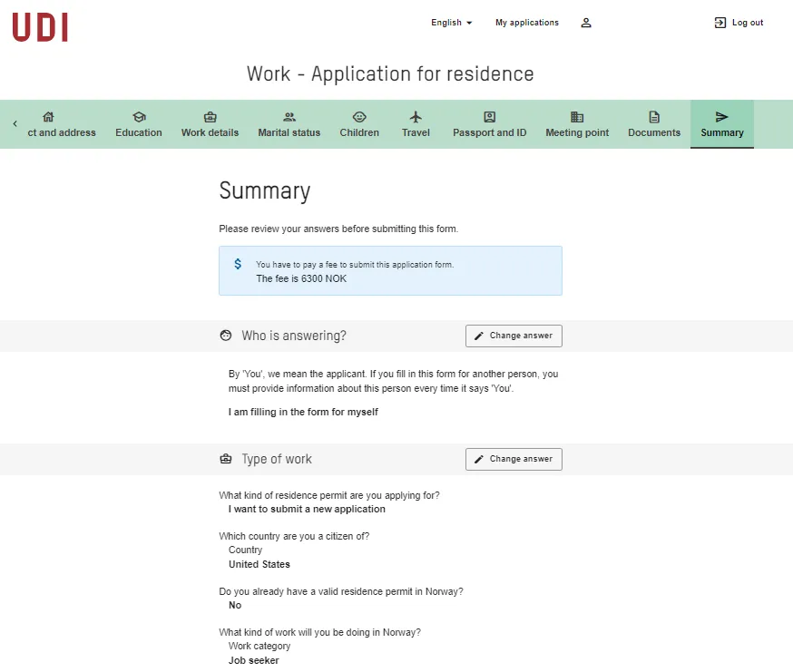Click the briefcase icon above Work details
This screenshot has height=672, width=793.
pos(210,117)
